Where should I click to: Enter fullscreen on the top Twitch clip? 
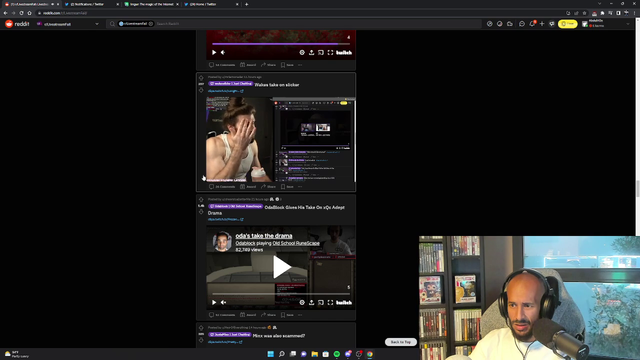330,53
